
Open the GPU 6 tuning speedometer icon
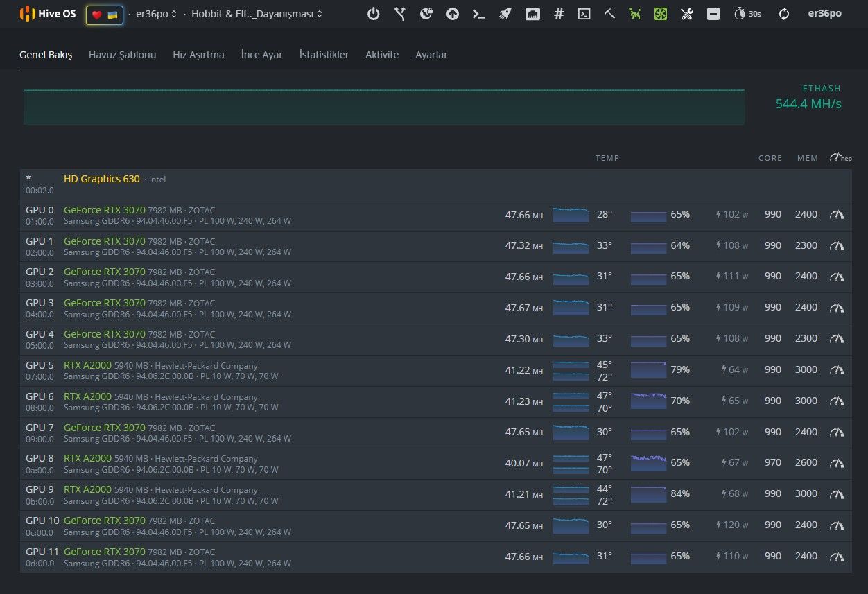pos(837,401)
